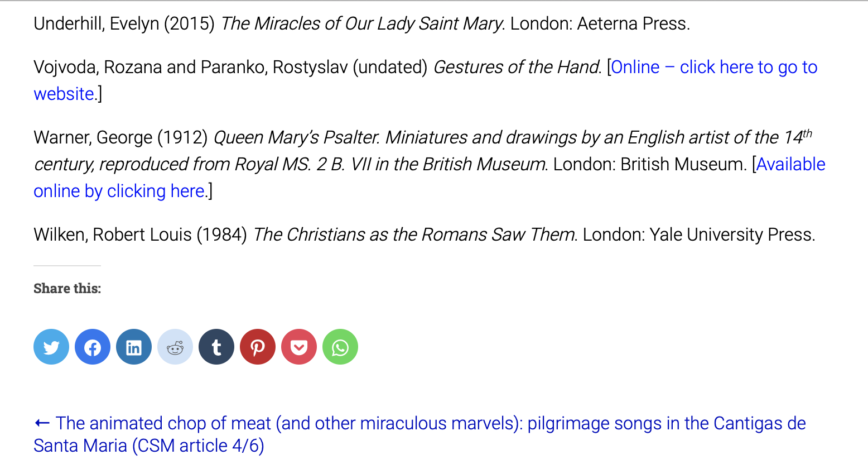Click the Warner, George (1912) author text
This screenshot has width=868, height=469.
coord(120,137)
